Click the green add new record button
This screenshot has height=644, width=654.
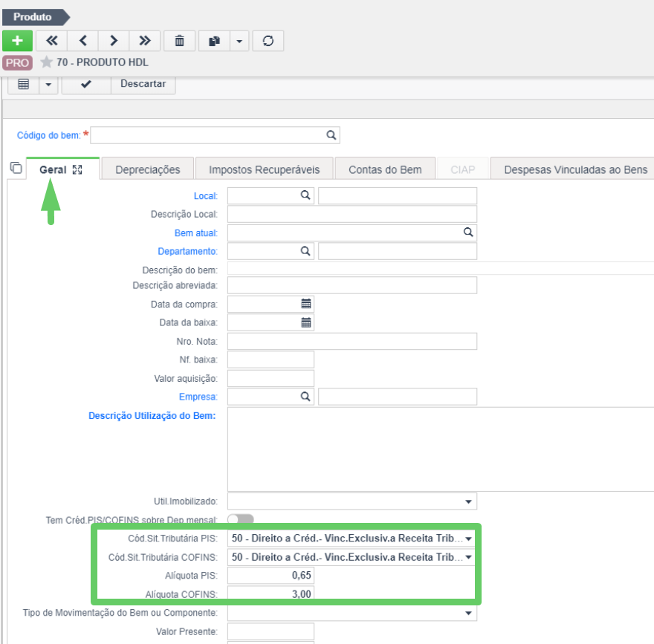(x=17, y=41)
